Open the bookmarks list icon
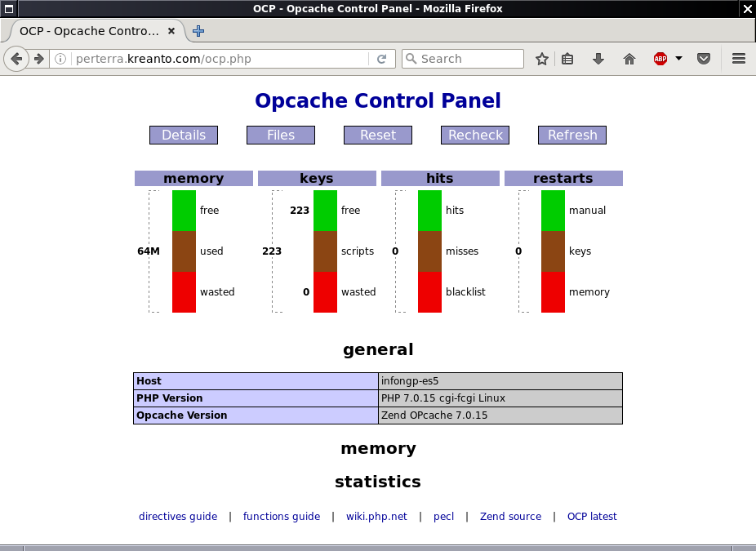 tap(568, 59)
